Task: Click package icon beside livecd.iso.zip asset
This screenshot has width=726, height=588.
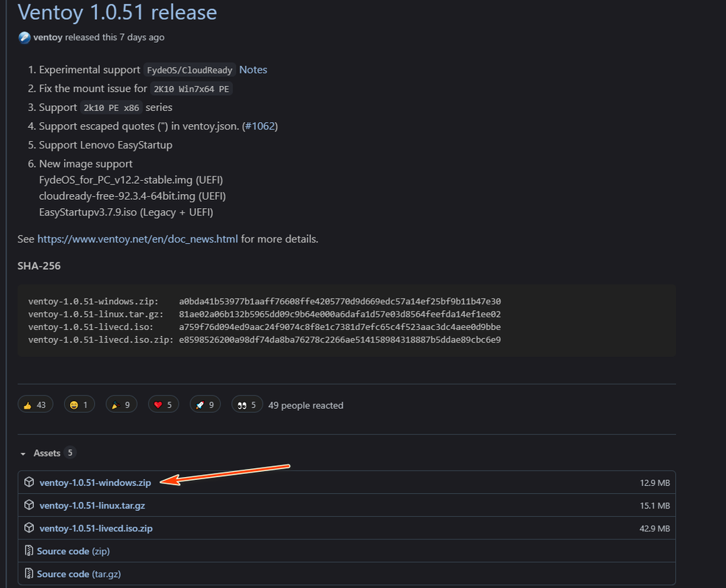Action: tap(29, 528)
